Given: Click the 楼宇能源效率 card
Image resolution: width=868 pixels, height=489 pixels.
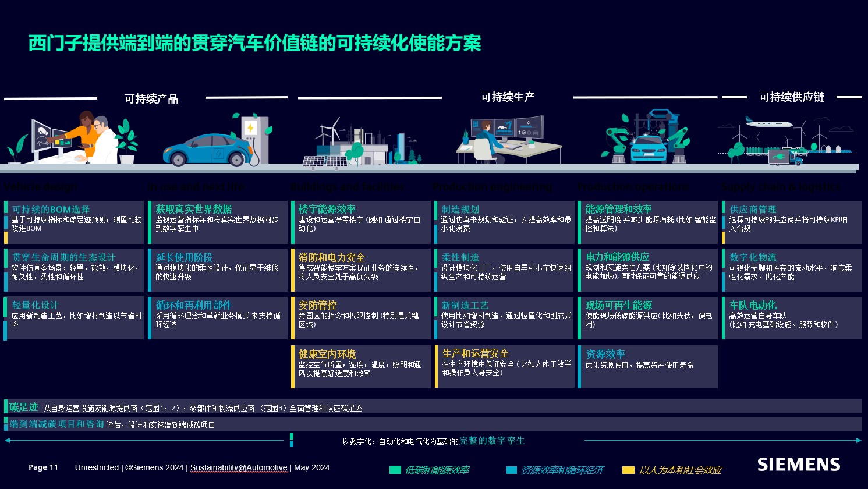Looking at the screenshot, I should click(x=361, y=222).
